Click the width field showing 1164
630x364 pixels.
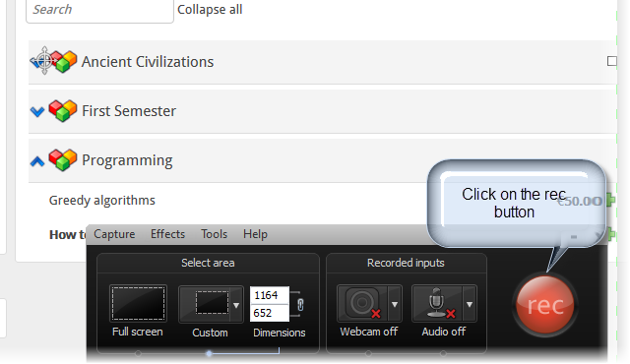point(269,295)
